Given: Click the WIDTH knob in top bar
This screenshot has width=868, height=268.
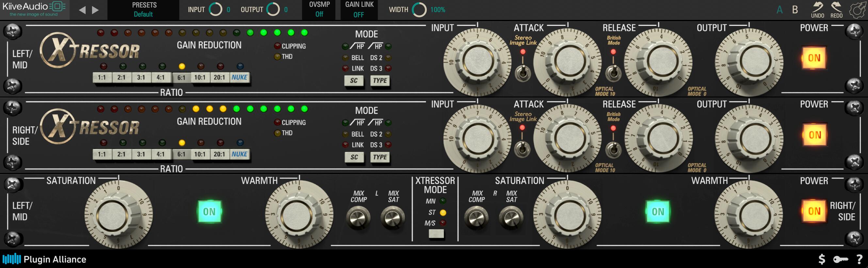Looking at the screenshot, I should [x=420, y=10].
